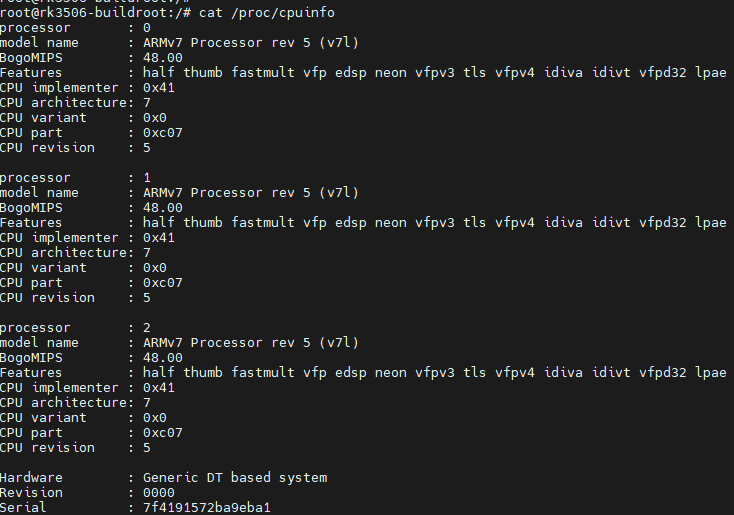Click processor 2's Features label
Screen dimensions: 734x515
[32, 372]
